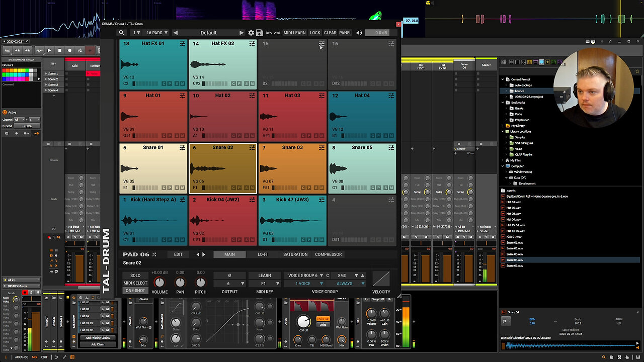Enable MIDI LEARN in TAL-Drum

tap(294, 33)
